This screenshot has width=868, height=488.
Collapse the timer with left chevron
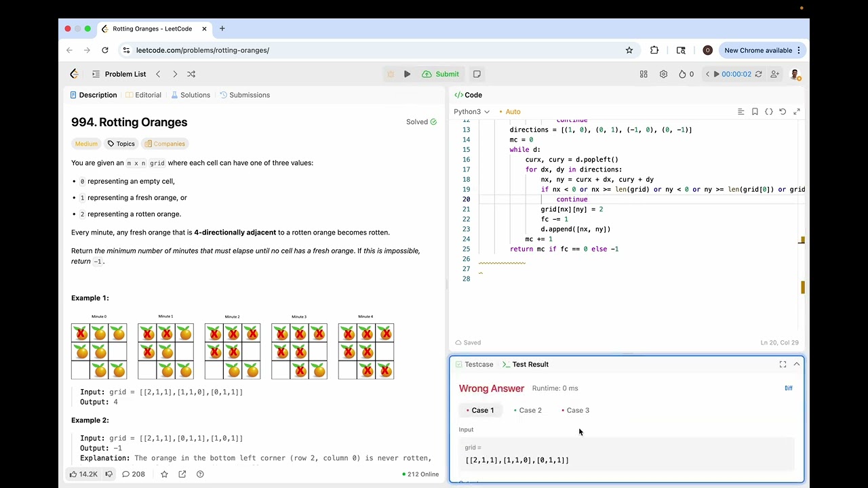coord(707,74)
